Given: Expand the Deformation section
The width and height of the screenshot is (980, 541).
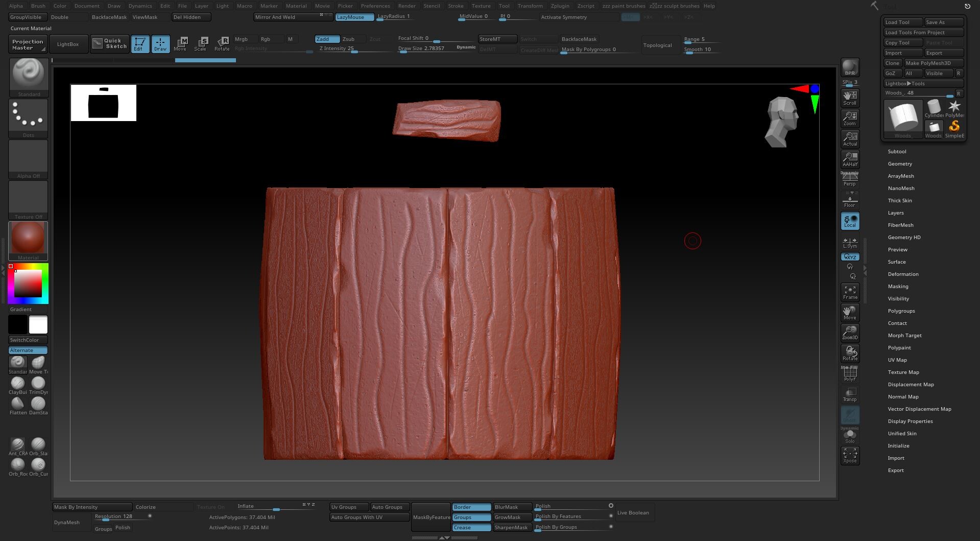Looking at the screenshot, I should click(x=903, y=274).
